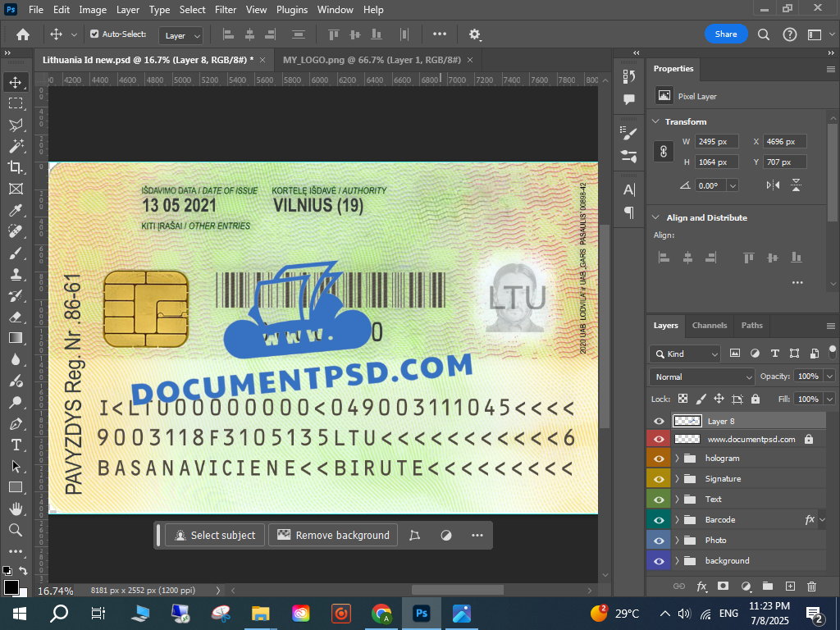Open the options bar settings gear

pos(475,34)
